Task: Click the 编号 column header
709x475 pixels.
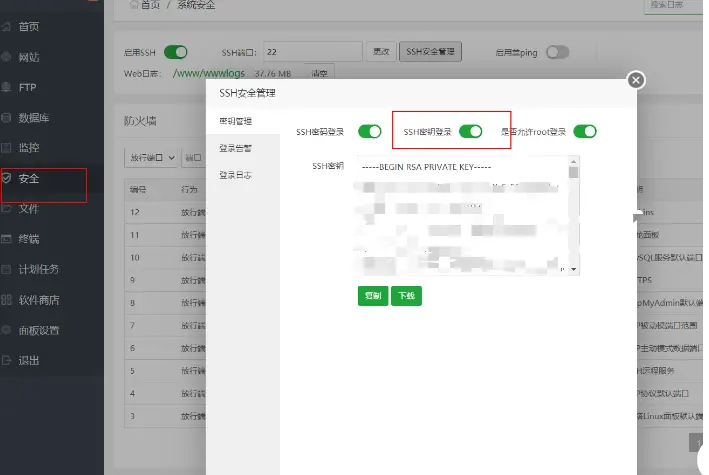Action: [x=137, y=190]
